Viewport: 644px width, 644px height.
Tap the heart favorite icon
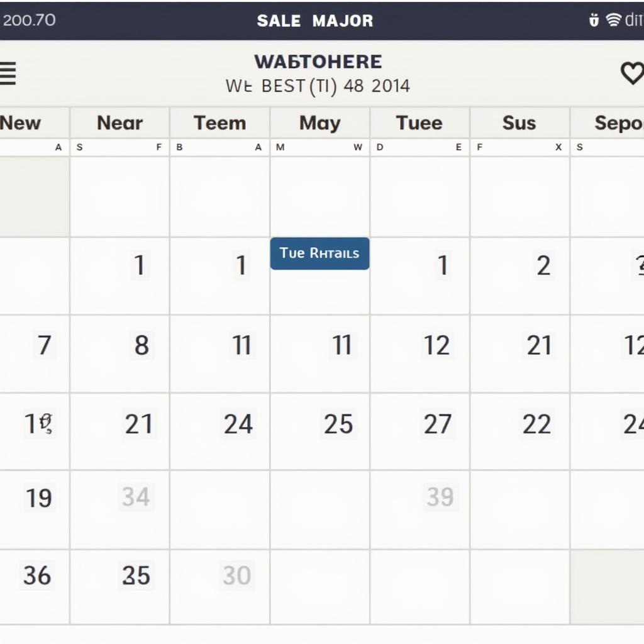pos(631,74)
